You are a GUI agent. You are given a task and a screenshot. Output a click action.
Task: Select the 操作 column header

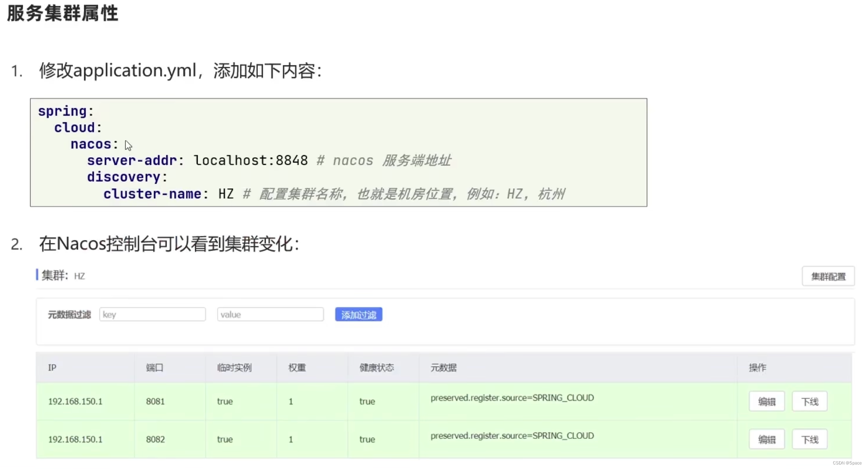[x=757, y=367]
